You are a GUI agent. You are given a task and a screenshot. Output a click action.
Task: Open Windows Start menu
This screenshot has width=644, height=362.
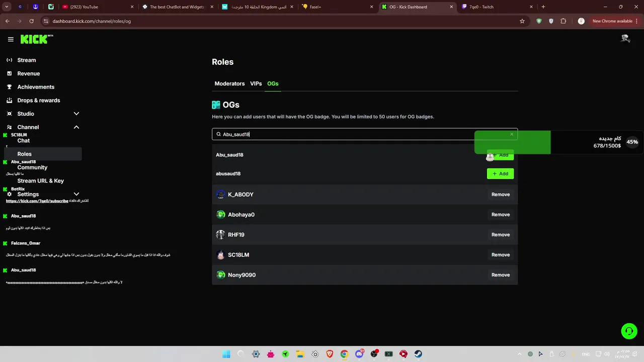coord(226,354)
